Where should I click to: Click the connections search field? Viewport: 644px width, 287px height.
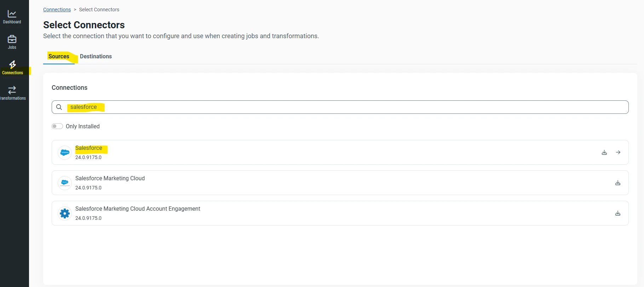[340, 107]
